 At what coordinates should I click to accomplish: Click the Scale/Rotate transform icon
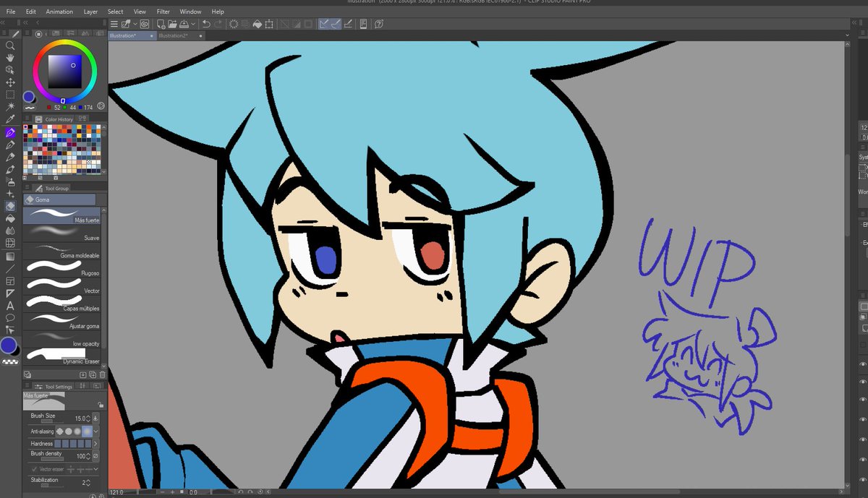pos(269,24)
